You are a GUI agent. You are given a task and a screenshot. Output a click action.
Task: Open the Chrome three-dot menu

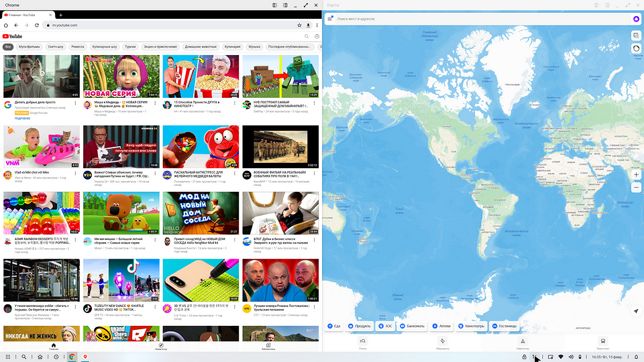(x=316, y=25)
